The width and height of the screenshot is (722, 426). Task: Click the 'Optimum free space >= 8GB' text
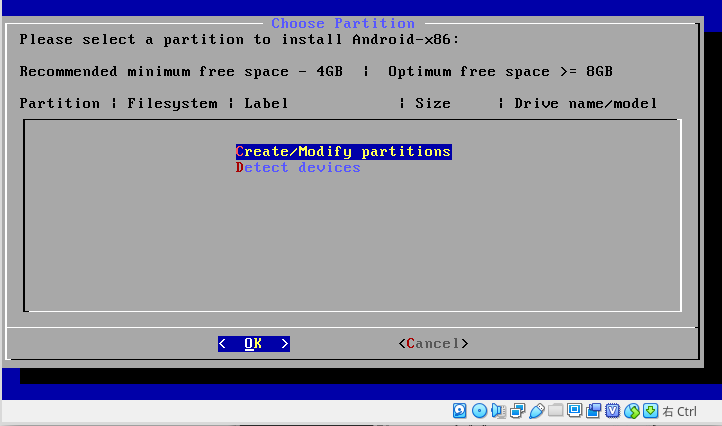tap(501, 71)
